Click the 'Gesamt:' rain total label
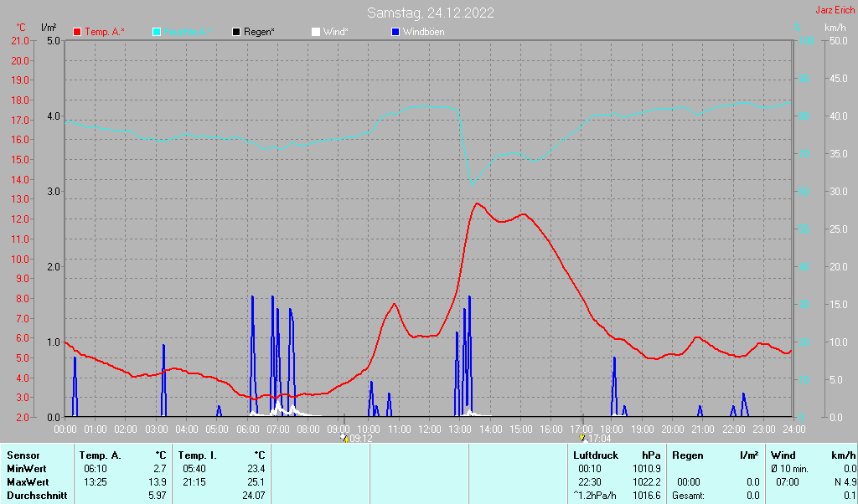The image size is (858, 504). [689, 496]
